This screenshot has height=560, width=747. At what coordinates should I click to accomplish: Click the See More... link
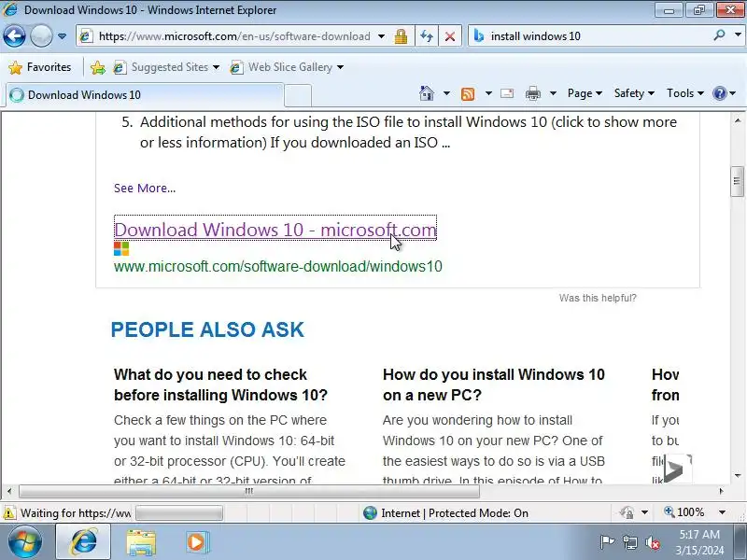145,189
